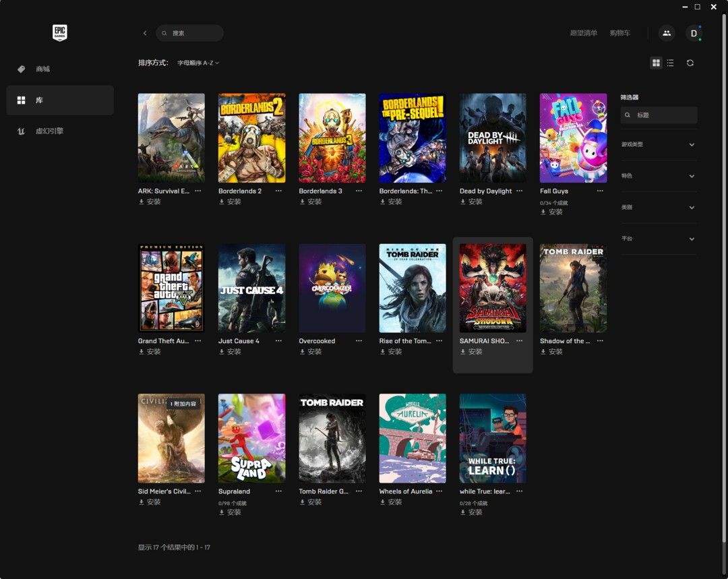Install Supraland
Screen dimensions: 728x579
(x=230, y=512)
